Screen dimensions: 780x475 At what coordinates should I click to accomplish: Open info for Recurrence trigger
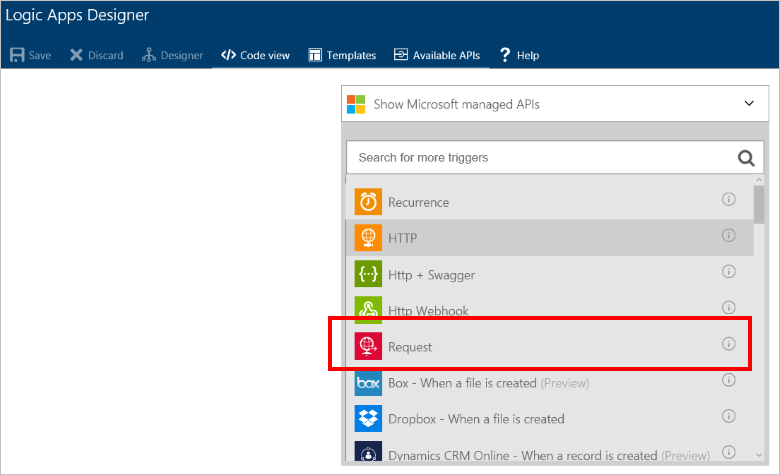729,199
